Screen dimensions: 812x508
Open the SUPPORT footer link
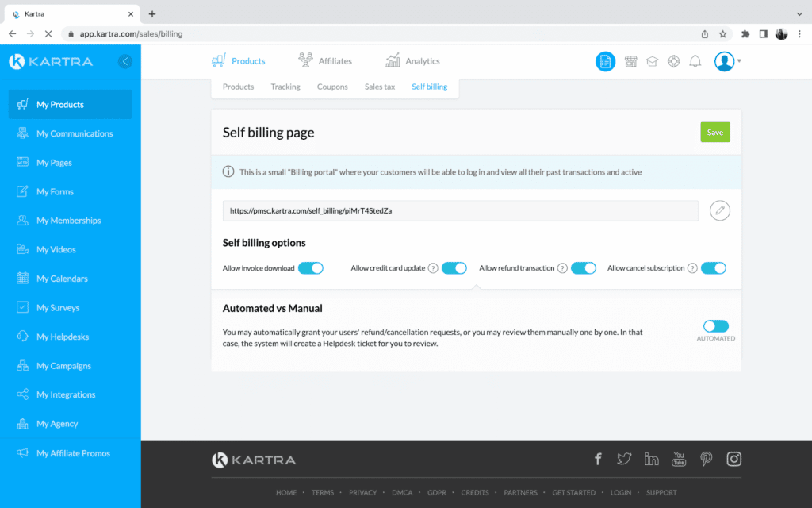[661, 492]
